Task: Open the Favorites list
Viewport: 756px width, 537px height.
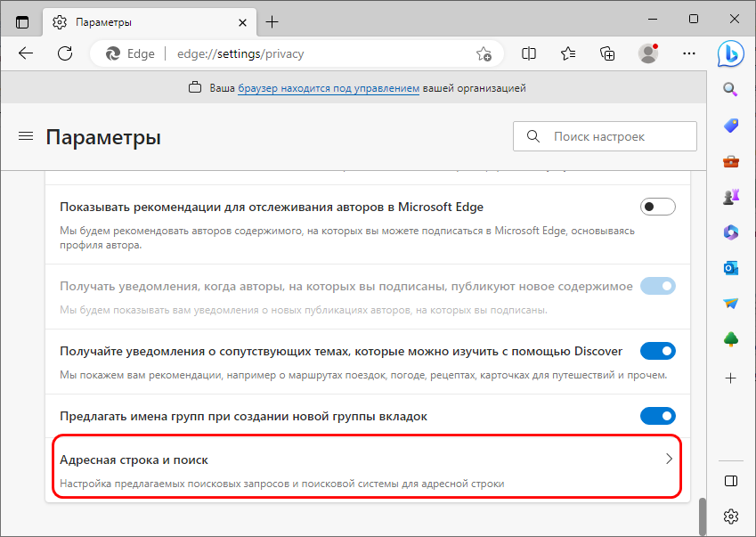Action: click(x=568, y=53)
